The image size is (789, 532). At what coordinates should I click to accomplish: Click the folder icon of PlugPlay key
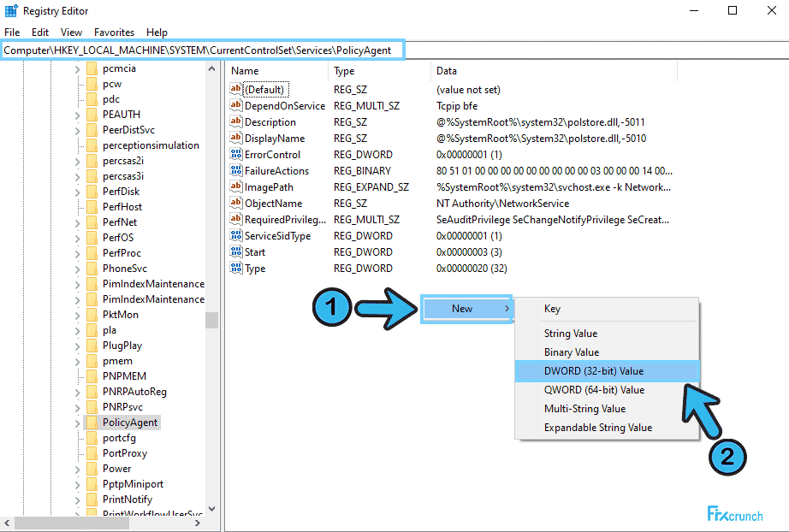click(x=92, y=346)
